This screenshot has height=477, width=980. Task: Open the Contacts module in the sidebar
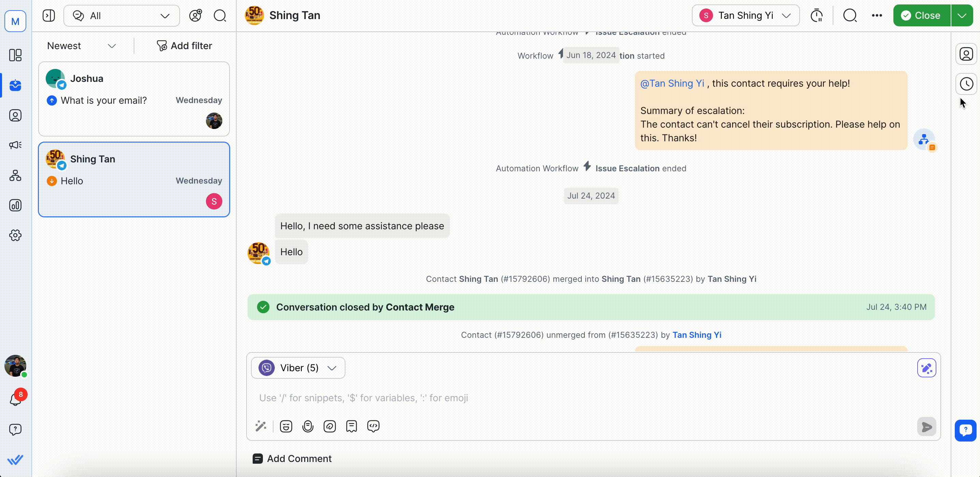click(x=15, y=115)
